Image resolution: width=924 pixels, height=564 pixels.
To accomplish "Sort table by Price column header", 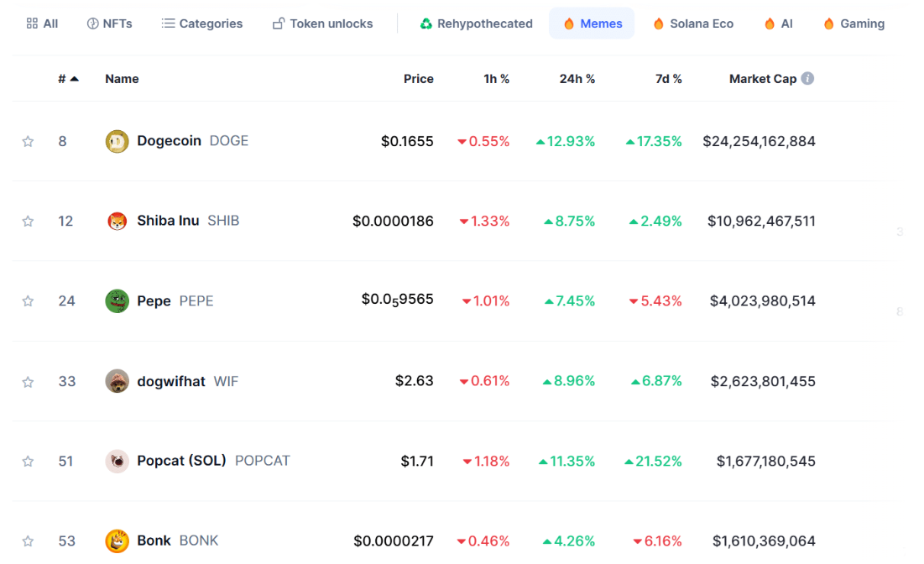I will point(418,79).
